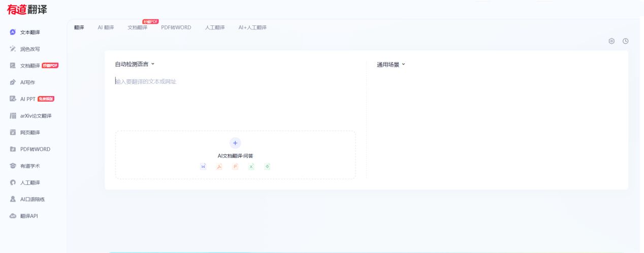This screenshot has width=644, height=253.
Task: Click the 翻译API cloud icon
Action: pos(13,216)
